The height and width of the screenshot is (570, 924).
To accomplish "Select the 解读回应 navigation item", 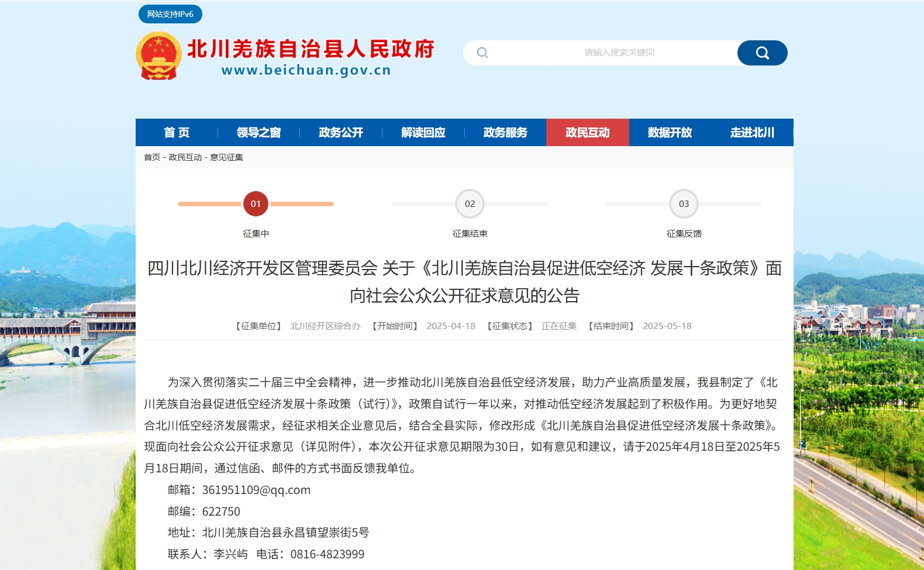I will pyautogui.click(x=423, y=133).
